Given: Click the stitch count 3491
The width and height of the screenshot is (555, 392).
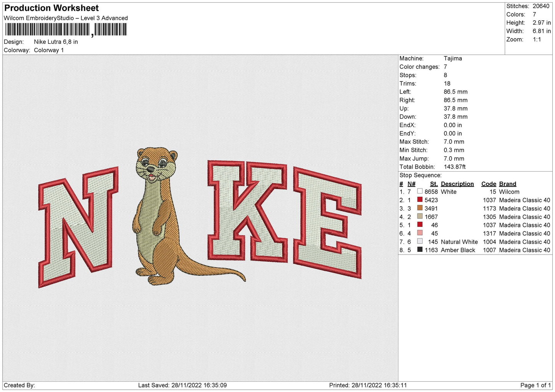Looking at the screenshot, I should [431, 208].
